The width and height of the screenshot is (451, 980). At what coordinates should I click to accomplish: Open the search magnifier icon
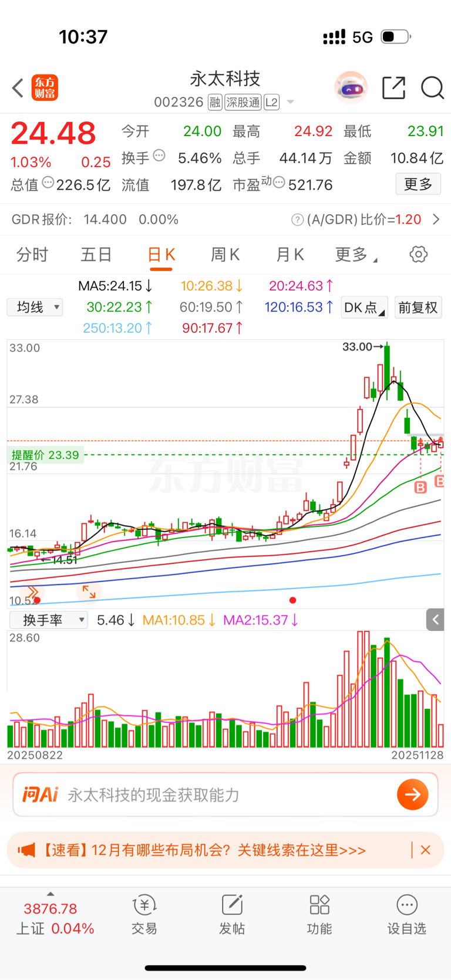click(x=432, y=88)
